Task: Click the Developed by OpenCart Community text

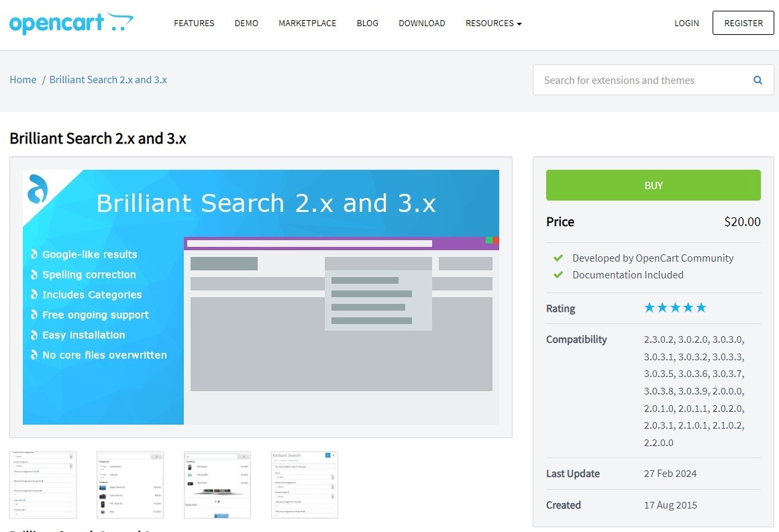Action: (653, 258)
